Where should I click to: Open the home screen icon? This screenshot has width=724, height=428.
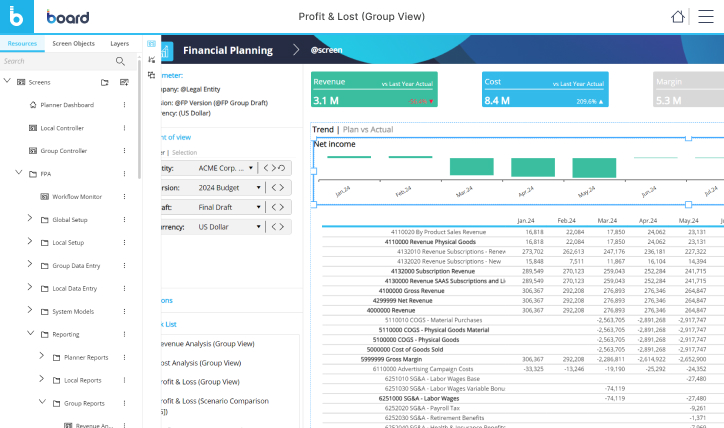(679, 17)
